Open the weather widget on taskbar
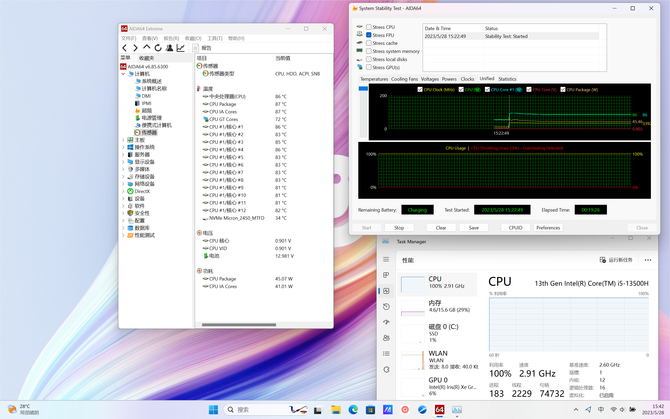 (x=24, y=410)
